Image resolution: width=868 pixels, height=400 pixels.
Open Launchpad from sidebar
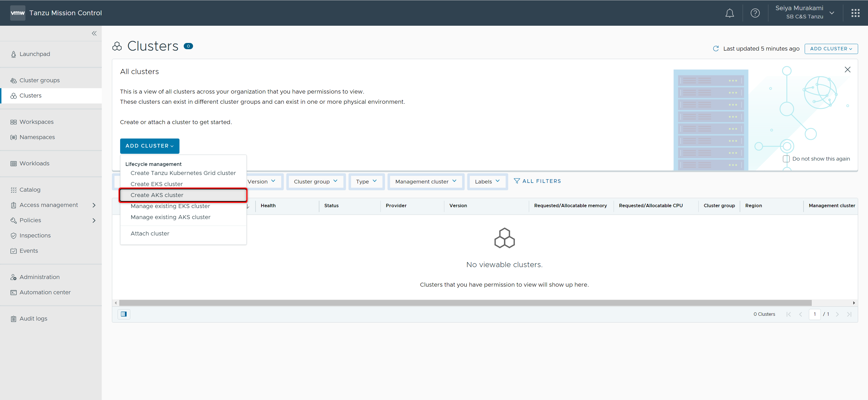(35, 54)
